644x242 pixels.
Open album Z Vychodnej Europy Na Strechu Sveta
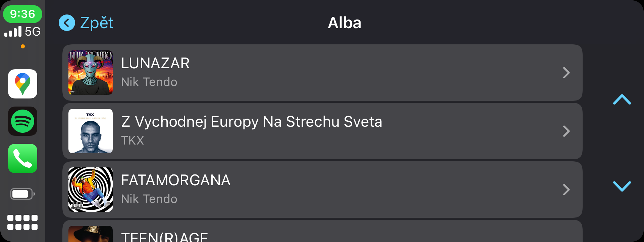(252, 122)
